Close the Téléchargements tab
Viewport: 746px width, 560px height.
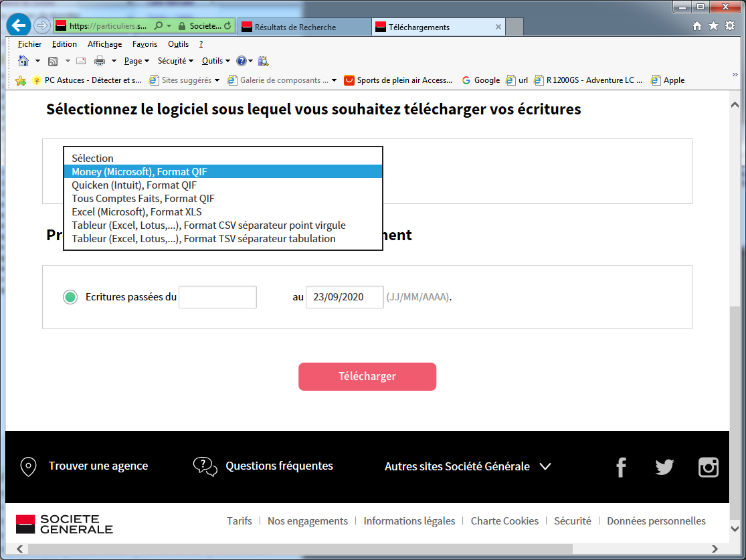tap(498, 27)
